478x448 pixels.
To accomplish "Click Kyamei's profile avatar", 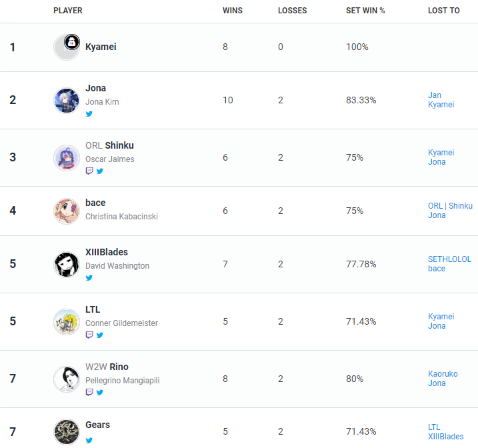I will (67, 47).
